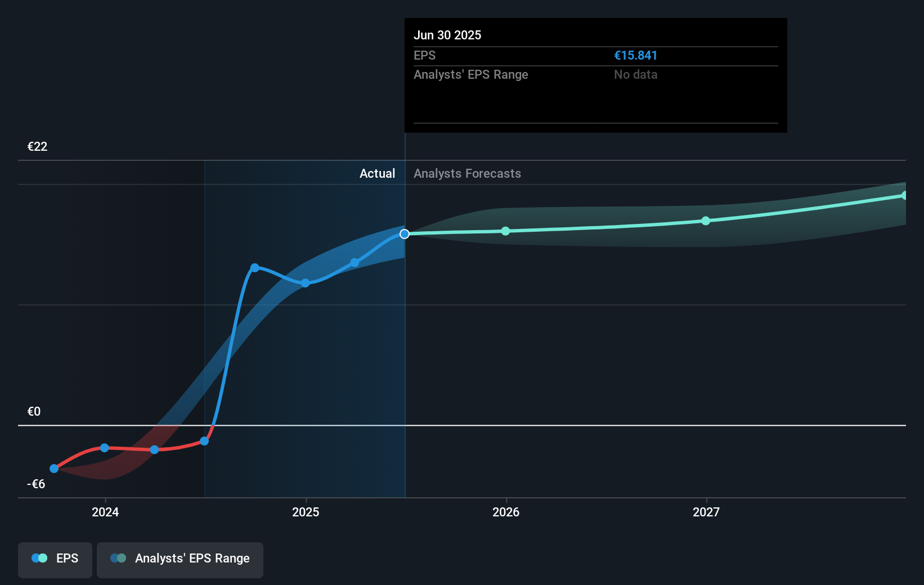Click the EPS legend dot icon
The width and height of the screenshot is (924, 585).
pyautogui.click(x=38, y=558)
